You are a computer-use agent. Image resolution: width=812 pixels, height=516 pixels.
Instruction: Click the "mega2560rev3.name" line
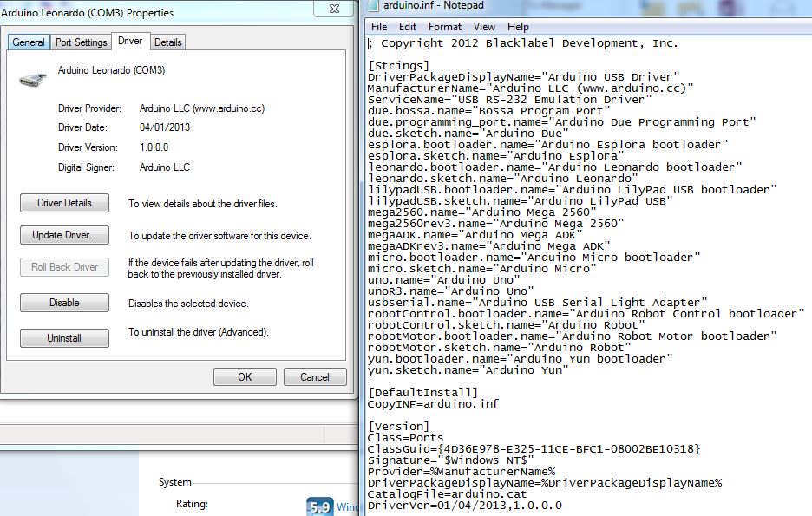point(495,224)
